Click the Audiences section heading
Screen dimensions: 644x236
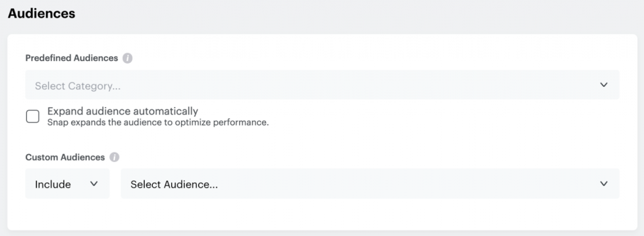click(x=42, y=14)
